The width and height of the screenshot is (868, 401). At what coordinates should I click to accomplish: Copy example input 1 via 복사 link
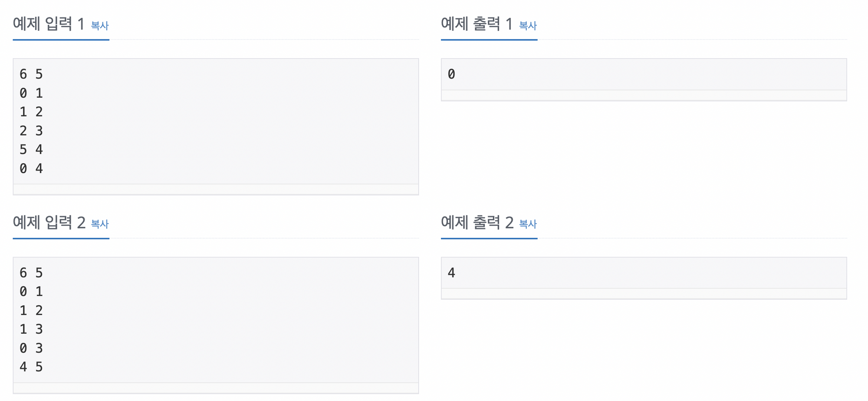tap(99, 26)
